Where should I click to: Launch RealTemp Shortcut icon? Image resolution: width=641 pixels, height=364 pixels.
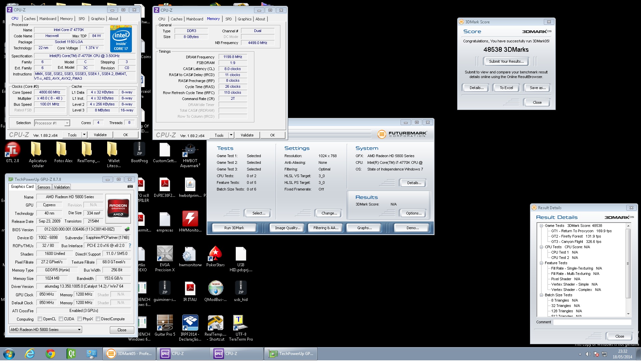pos(215,328)
